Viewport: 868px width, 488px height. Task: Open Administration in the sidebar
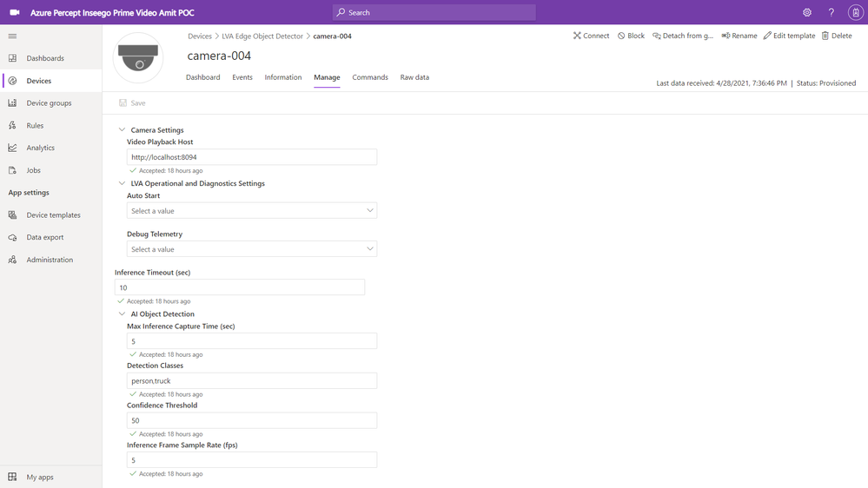51,260
